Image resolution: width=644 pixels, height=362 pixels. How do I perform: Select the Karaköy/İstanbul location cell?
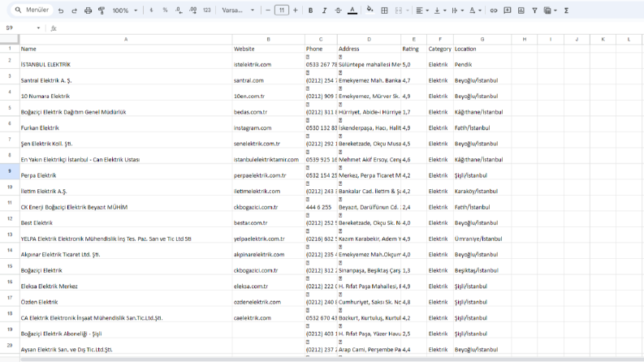(482, 187)
